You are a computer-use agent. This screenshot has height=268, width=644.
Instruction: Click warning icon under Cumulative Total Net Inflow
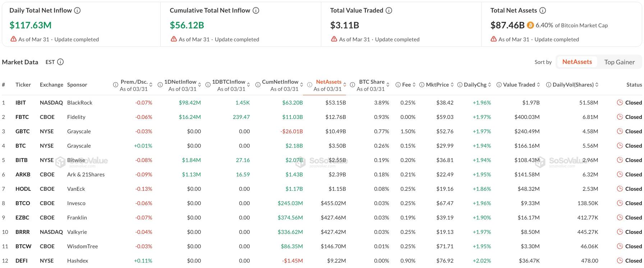point(174,39)
